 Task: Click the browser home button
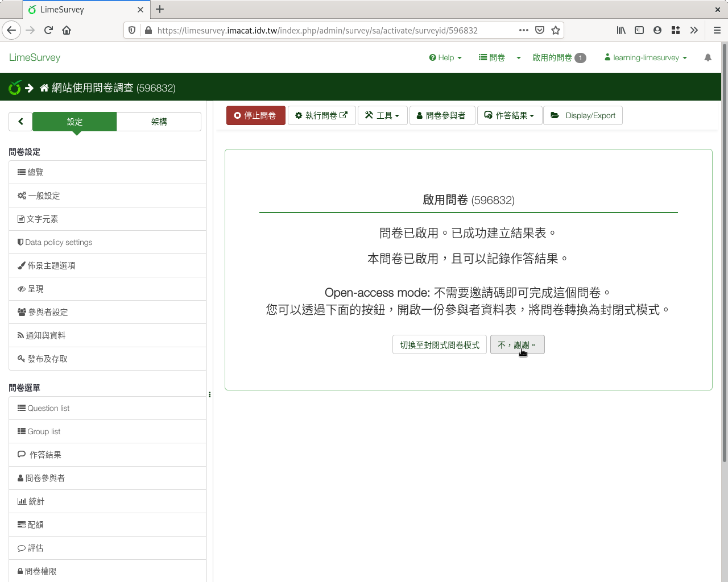coord(67,30)
